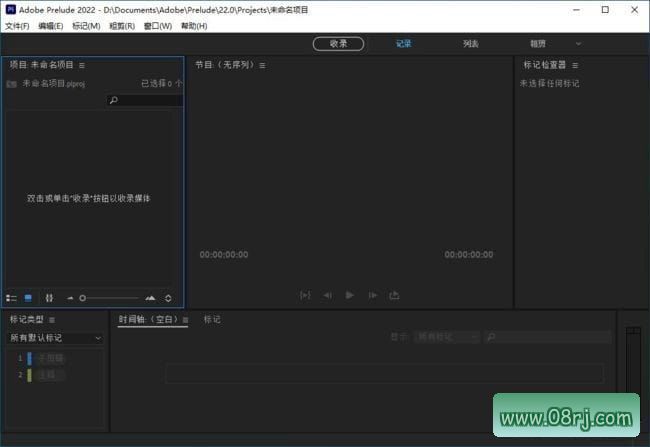Viewport: 650px width, 447px height.
Task: Expand the 所有默认标记 dropdown
Action: point(55,338)
